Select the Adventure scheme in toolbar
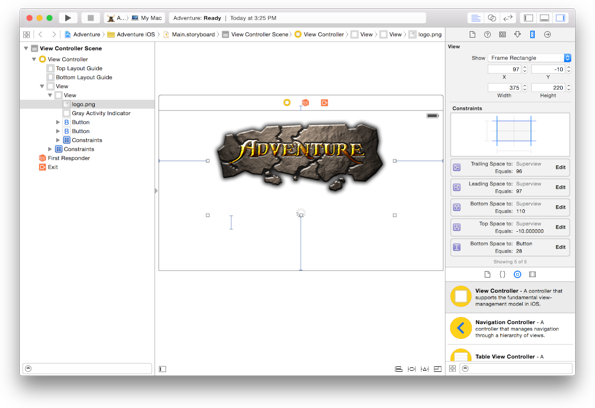The height and width of the screenshot is (408, 595). (117, 18)
